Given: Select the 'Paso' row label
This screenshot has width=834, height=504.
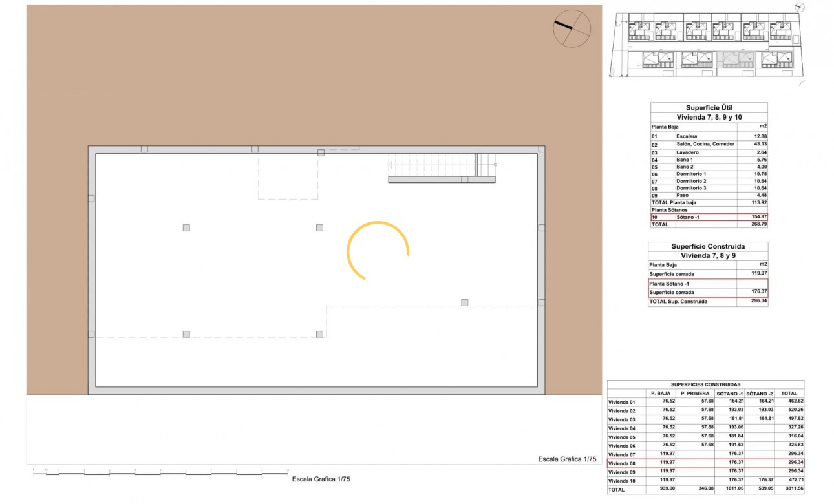Looking at the screenshot, I should tap(683, 195).
